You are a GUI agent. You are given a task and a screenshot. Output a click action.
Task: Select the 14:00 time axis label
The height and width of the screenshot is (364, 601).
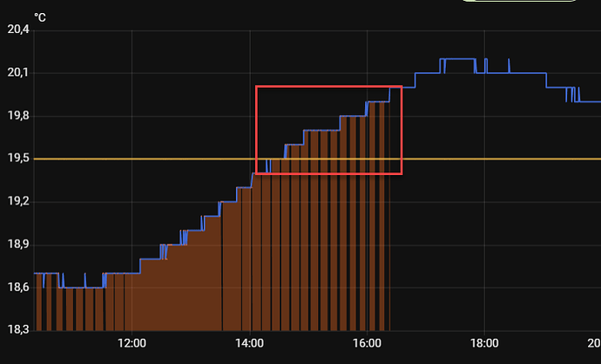pyautogui.click(x=250, y=342)
